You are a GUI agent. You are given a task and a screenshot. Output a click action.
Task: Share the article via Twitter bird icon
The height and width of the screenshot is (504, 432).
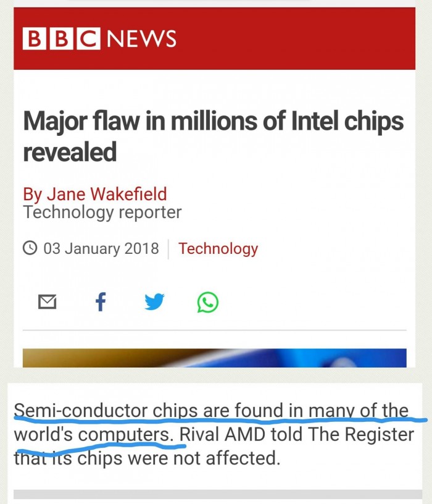154,301
